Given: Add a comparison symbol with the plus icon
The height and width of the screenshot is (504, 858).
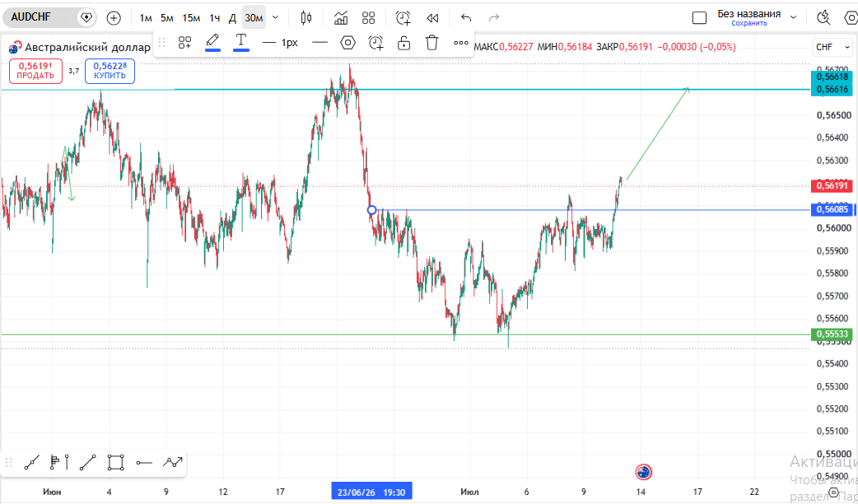Looking at the screenshot, I should tap(114, 18).
